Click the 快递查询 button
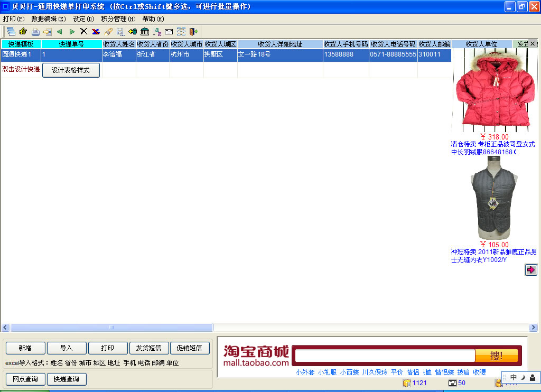 67,379
